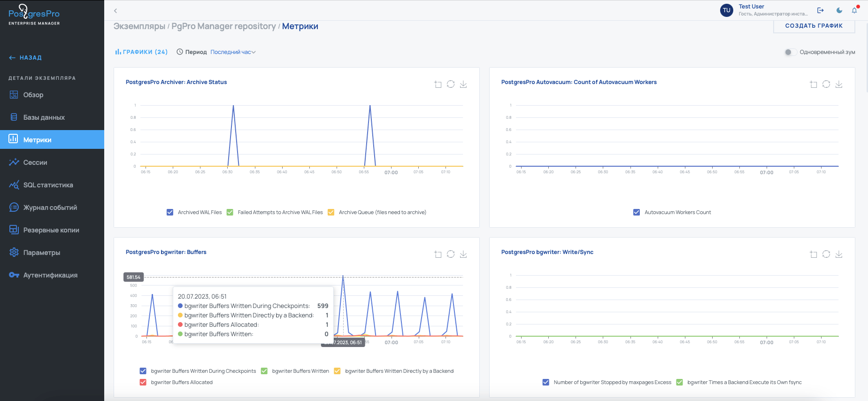
Task: Crop-zoom icon on Autovacuum Workers chart
Action: point(814,85)
